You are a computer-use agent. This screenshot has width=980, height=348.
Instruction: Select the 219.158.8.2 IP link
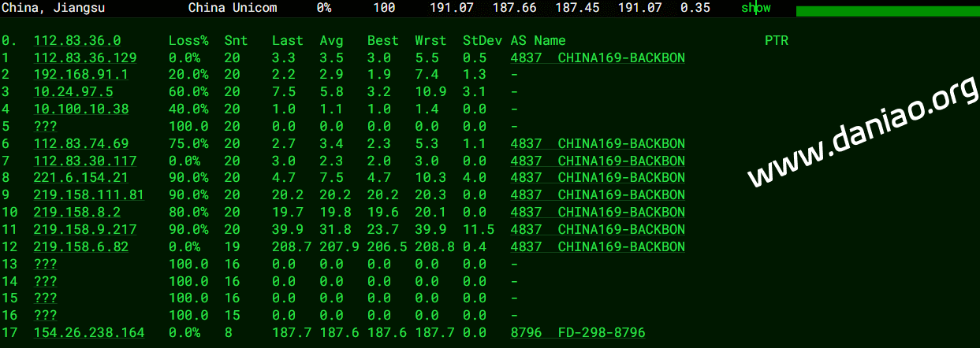coord(77,213)
